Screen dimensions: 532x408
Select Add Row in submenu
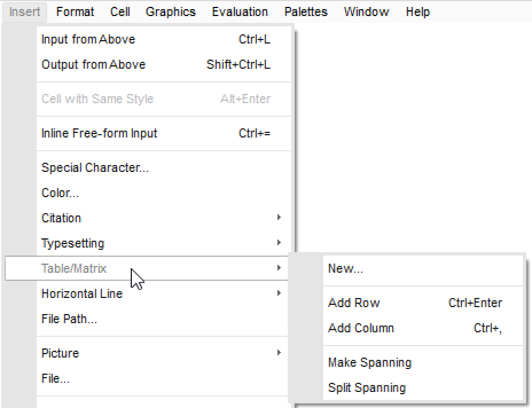pyautogui.click(x=354, y=303)
